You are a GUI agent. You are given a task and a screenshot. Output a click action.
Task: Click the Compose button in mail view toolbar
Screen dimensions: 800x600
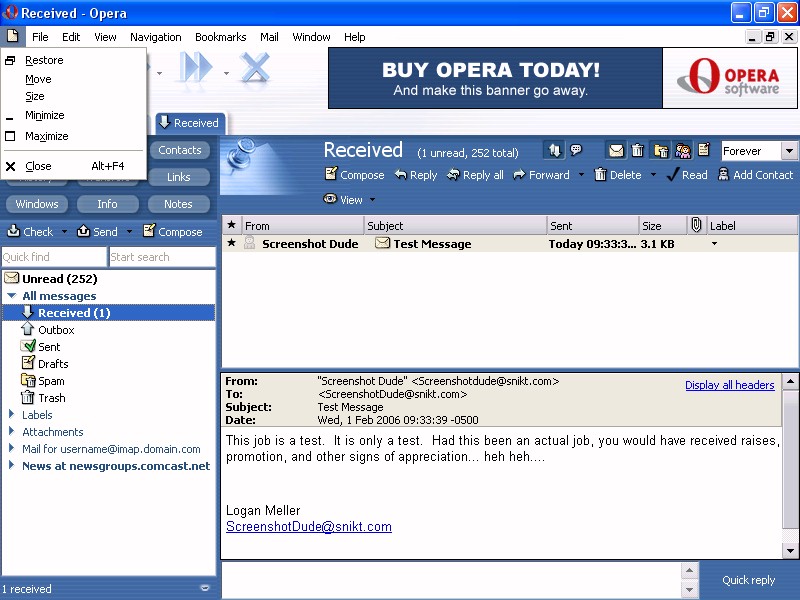point(355,174)
